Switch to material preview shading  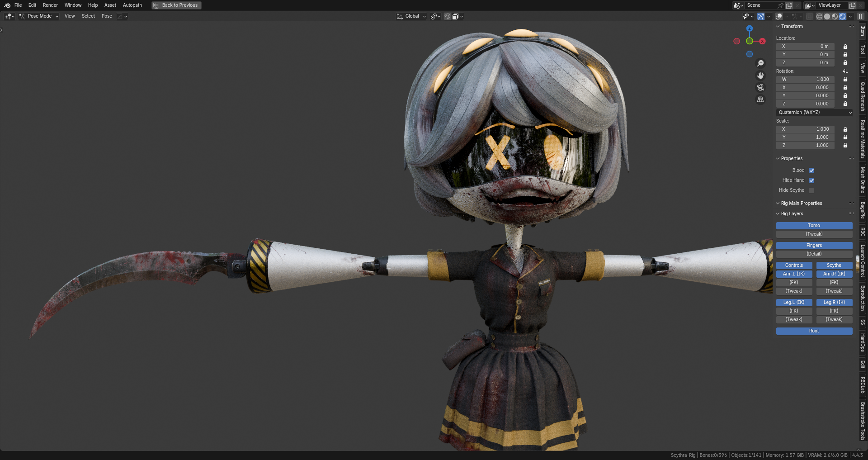point(835,16)
